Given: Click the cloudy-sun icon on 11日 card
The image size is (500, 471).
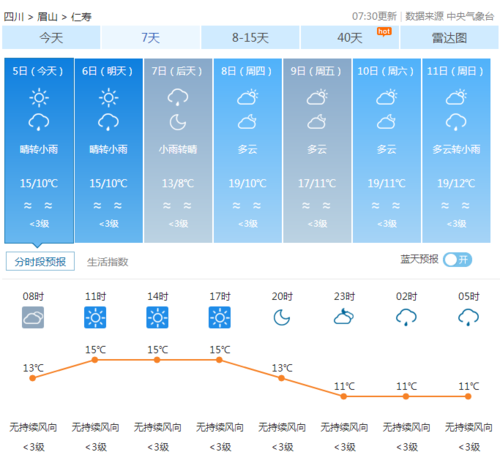Looking at the screenshot, I should (x=456, y=97).
